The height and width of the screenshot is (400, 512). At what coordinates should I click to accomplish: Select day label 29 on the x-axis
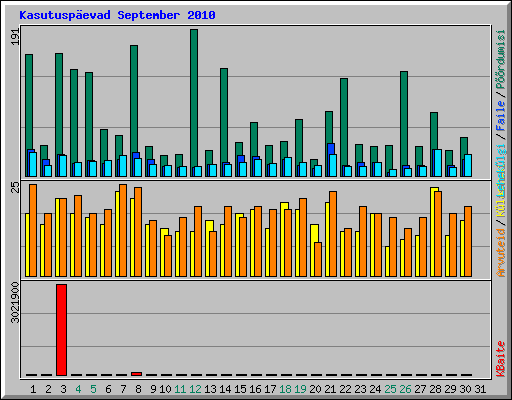pyautogui.click(x=450, y=389)
